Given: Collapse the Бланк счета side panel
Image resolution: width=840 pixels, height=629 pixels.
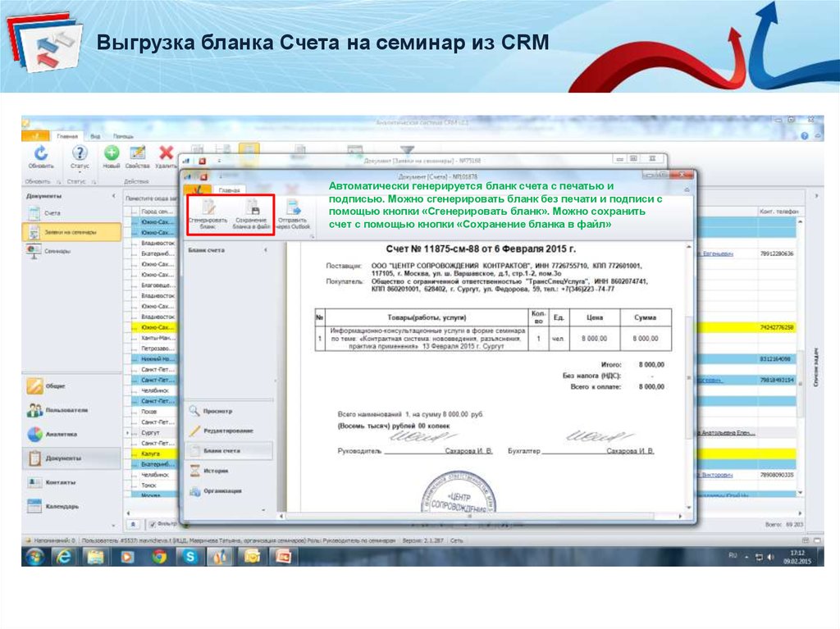Looking at the screenshot, I should pos(265,249).
